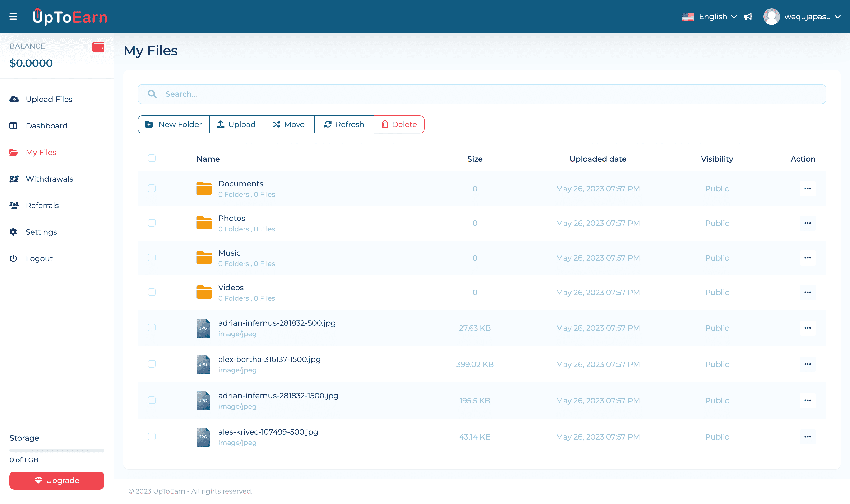Open Settings from the sidebar
Image resolution: width=850 pixels, height=504 pixels.
click(x=33, y=232)
